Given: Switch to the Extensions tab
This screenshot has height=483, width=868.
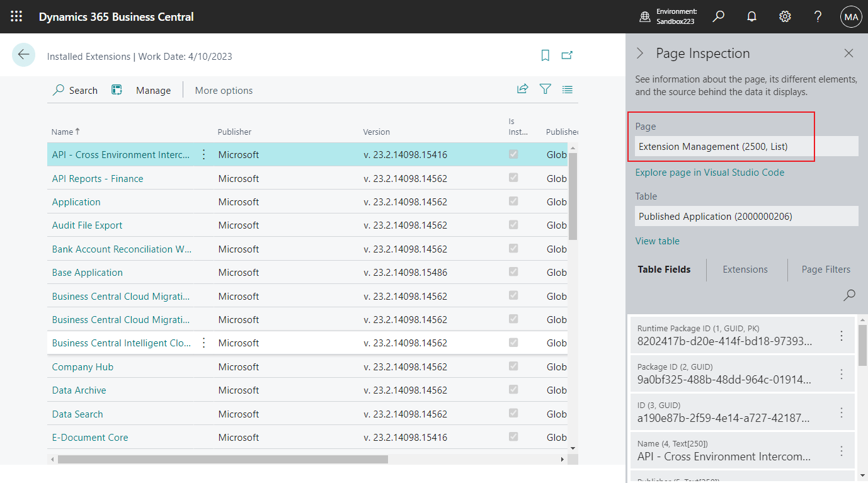Looking at the screenshot, I should coord(745,270).
